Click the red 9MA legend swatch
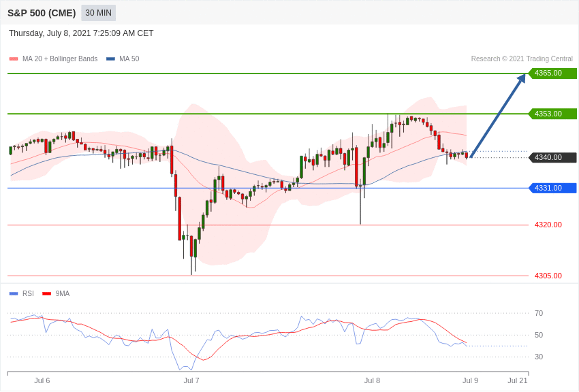The image size is (579, 392). (47, 293)
